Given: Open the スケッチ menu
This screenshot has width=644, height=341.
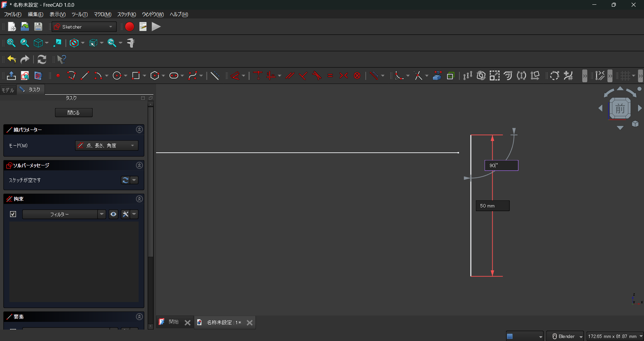Looking at the screenshot, I should click(127, 14).
